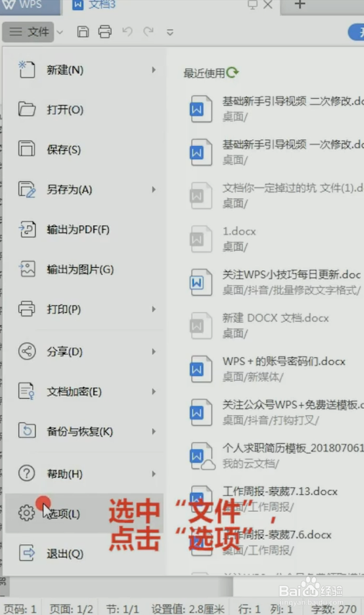Refresh the 最近使用 recent list
The height and width of the screenshot is (615, 364).
[x=233, y=72]
